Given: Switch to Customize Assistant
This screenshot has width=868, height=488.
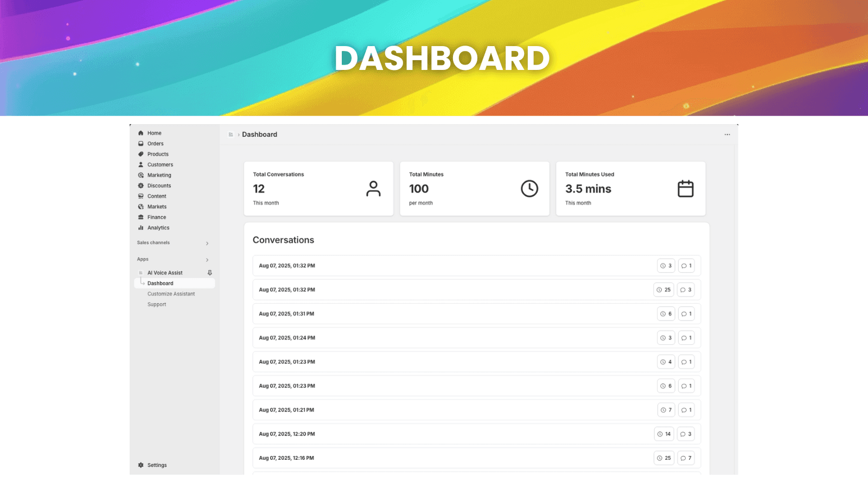Looking at the screenshot, I should tap(171, 293).
